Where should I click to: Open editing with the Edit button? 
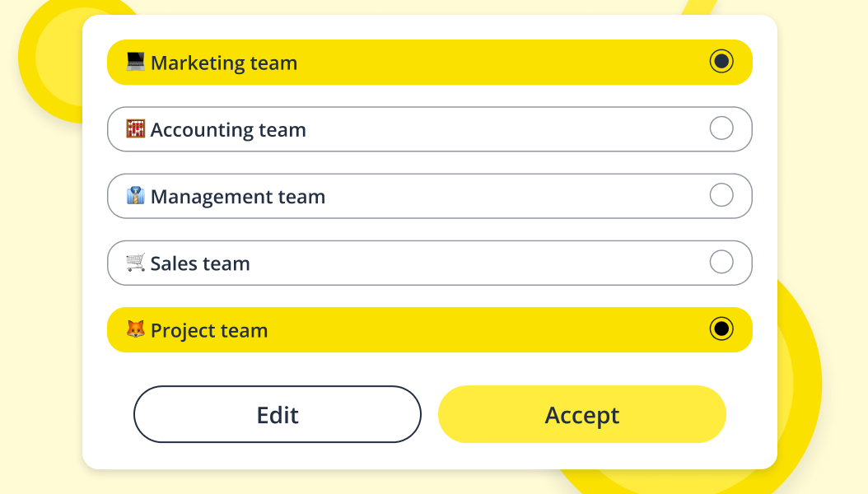click(x=278, y=414)
